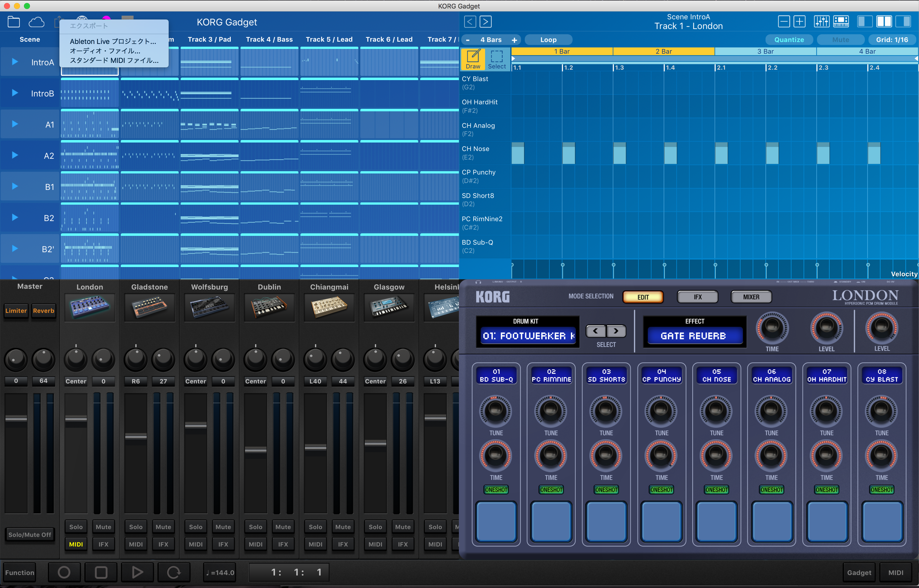
Task: Tap the 05 CH NOSE drum pad
Action: [x=716, y=522]
